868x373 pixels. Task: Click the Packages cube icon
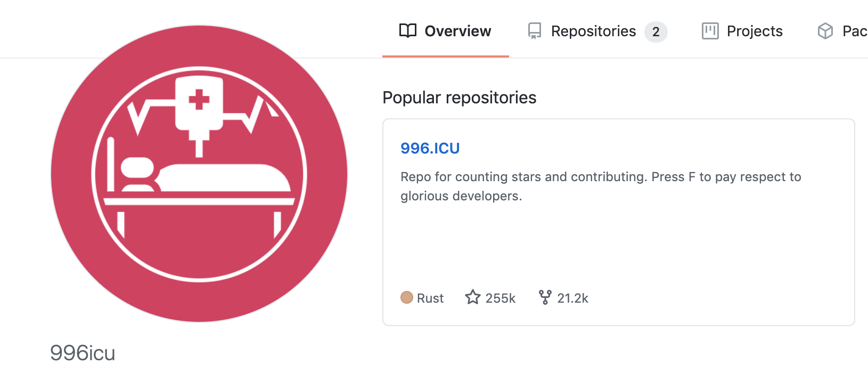click(x=825, y=31)
